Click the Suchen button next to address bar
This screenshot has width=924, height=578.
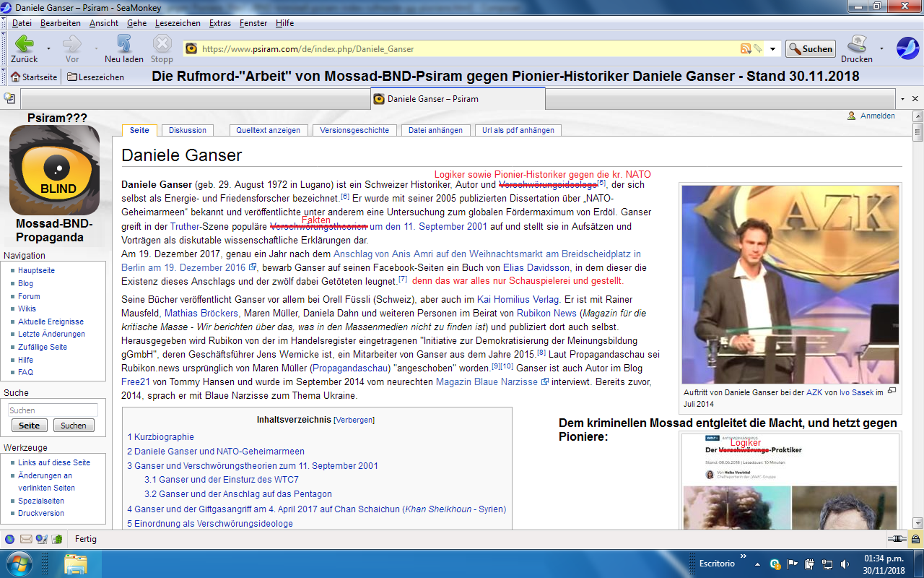pyautogui.click(x=811, y=49)
